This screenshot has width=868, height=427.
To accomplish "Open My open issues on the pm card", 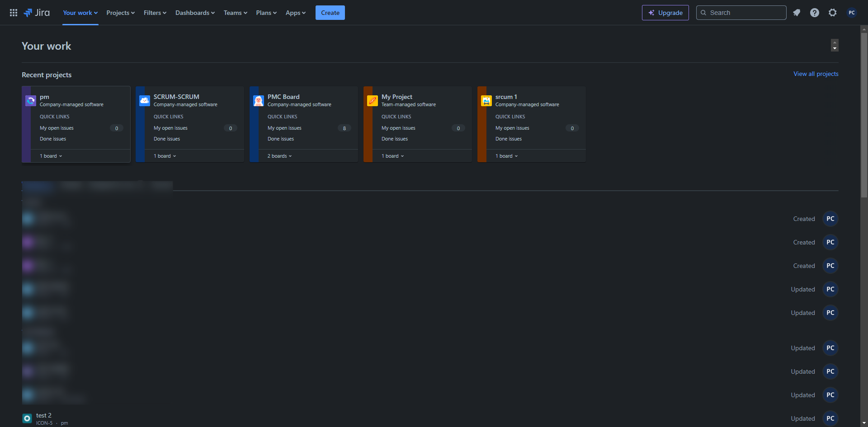I will point(57,128).
